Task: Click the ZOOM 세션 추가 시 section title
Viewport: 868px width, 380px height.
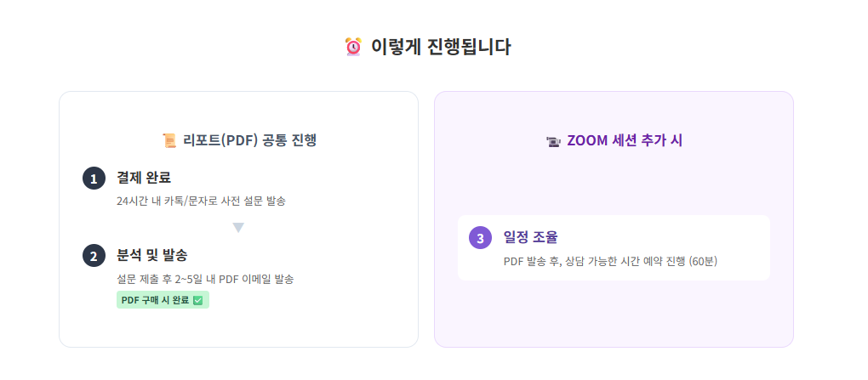Action: coord(624,141)
